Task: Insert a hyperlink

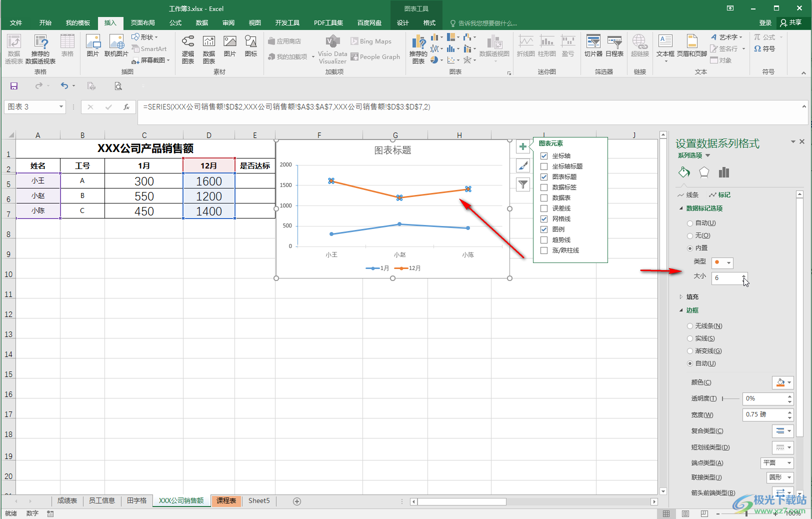Action: pos(639,45)
